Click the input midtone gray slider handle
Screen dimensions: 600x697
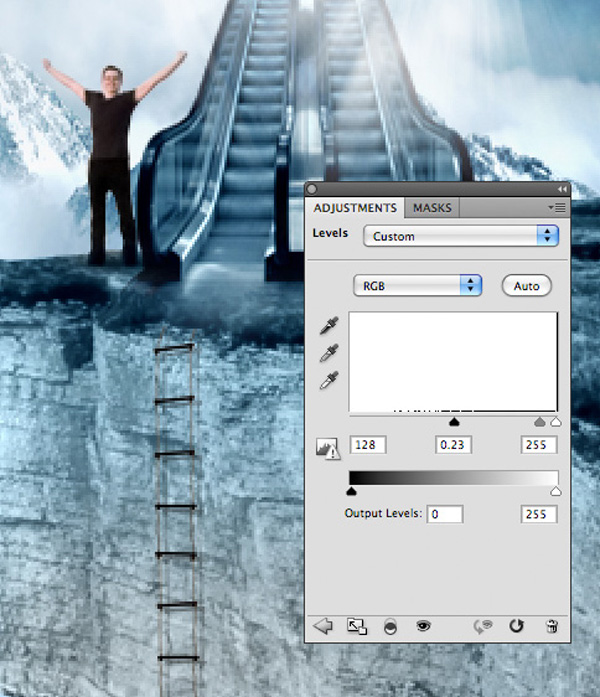(x=540, y=422)
